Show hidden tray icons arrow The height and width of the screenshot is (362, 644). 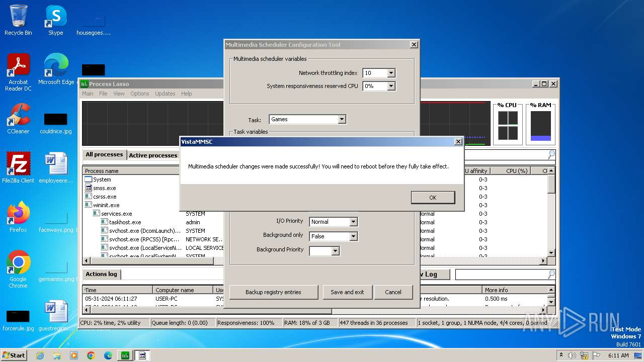[x=561, y=355]
